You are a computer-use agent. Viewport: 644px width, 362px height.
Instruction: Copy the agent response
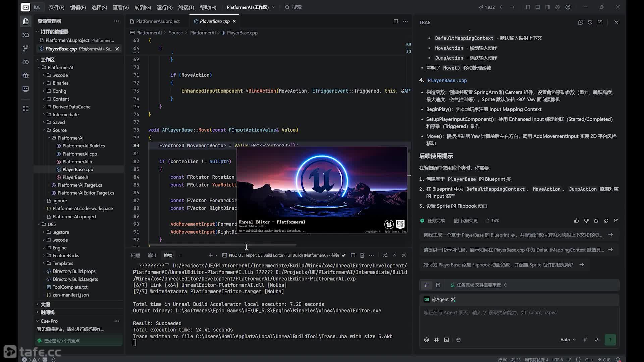tap(596, 221)
